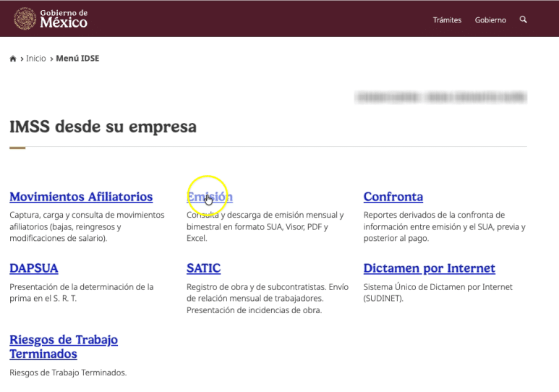The image size is (559, 392).
Task: Click the Gobierno de México logo
Action: click(x=51, y=19)
